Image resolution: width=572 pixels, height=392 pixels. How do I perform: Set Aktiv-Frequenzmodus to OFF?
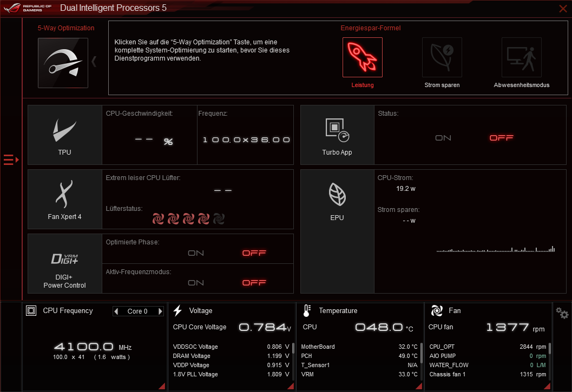[x=254, y=283]
